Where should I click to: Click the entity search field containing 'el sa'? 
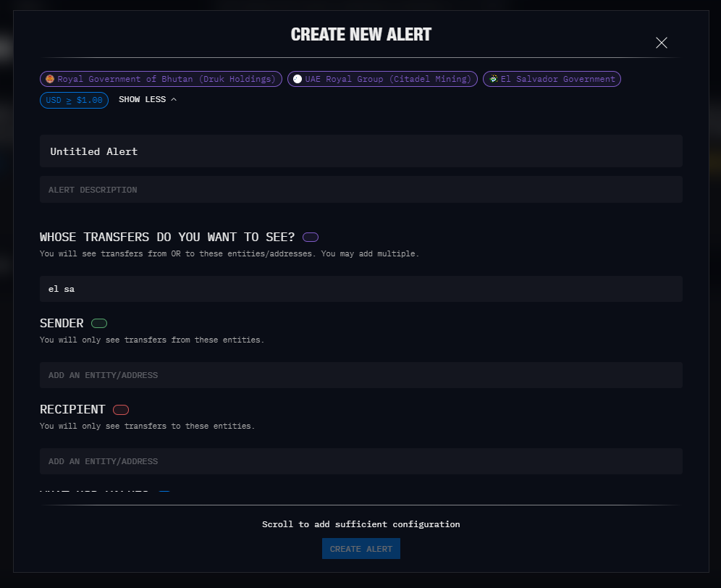(360, 288)
